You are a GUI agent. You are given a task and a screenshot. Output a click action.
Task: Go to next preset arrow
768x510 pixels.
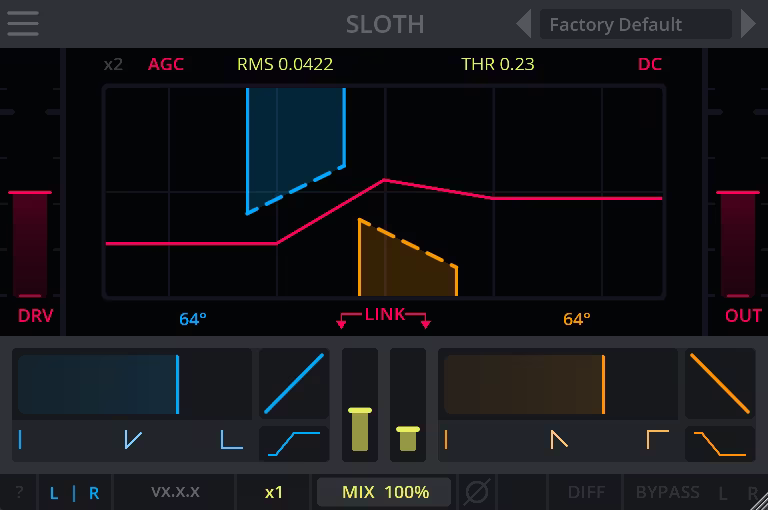point(748,24)
